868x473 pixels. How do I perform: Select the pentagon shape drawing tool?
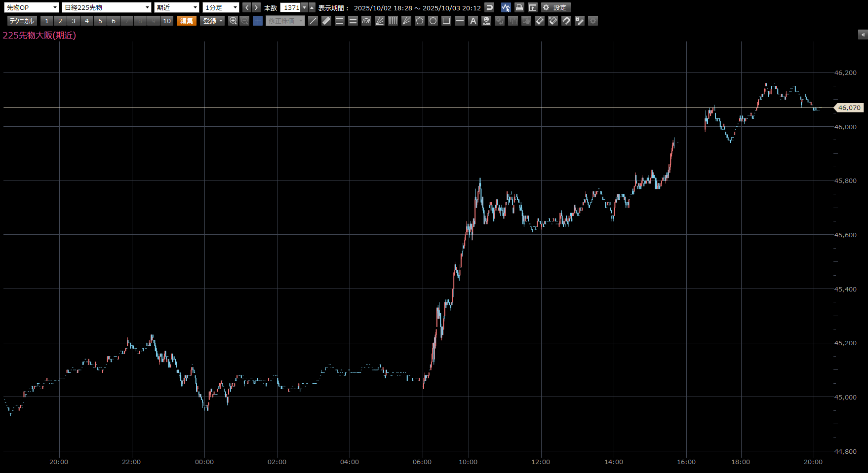pyautogui.click(x=420, y=21)
